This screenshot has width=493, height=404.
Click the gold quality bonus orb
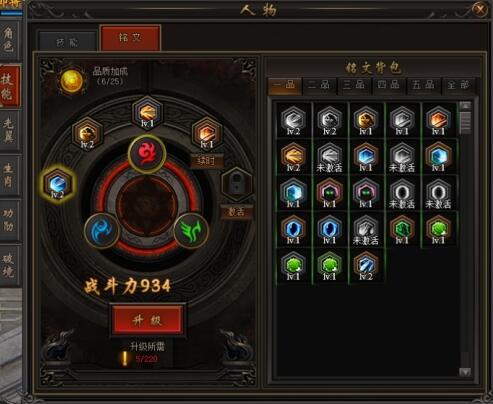point(72,80)
